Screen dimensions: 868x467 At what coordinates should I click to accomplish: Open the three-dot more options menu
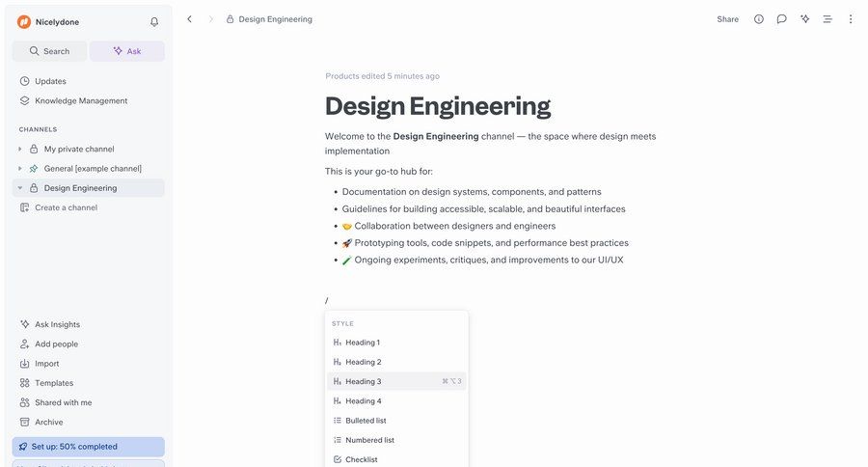[x=851, y=19]
